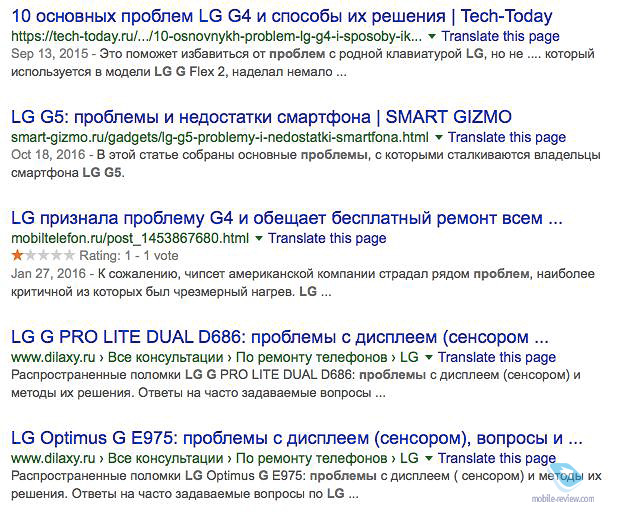The height and width of the screenshot is (515, 625).
Task: Expand dropdown arrow beside tech-today.ru URL
Action: click(x=431, y=37)
